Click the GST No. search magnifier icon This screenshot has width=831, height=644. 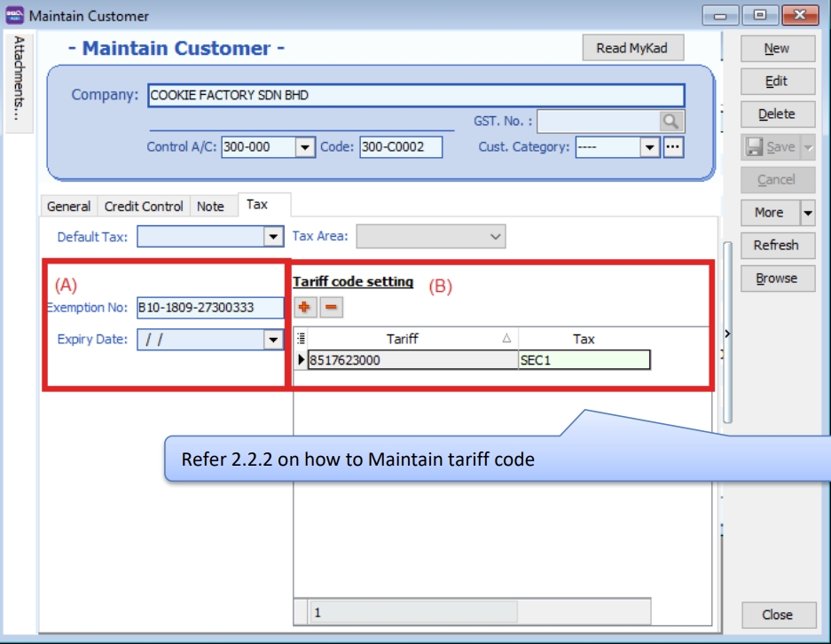(672, 122)
